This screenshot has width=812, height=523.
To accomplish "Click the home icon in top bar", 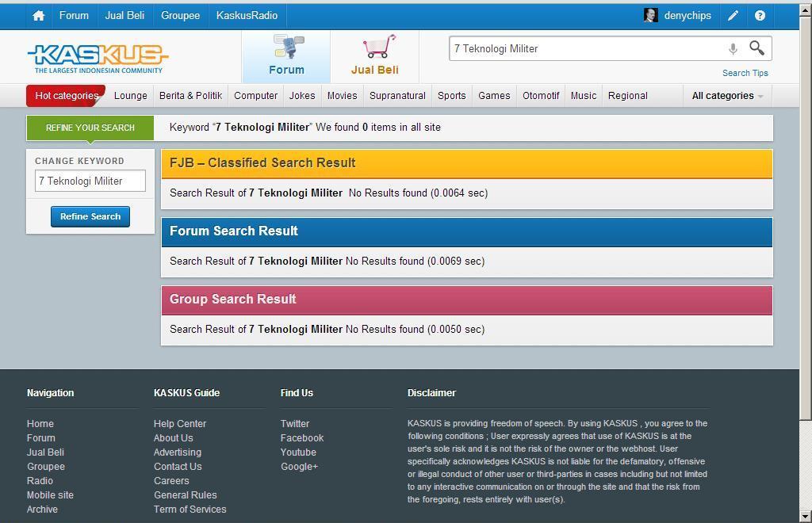I will [38, 16].
